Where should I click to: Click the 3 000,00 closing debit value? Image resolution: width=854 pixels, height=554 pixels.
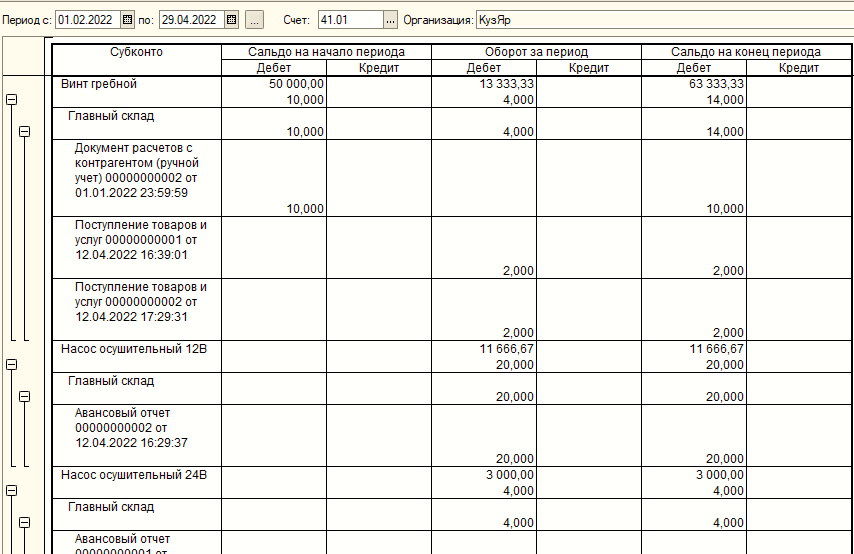[719, 474]
